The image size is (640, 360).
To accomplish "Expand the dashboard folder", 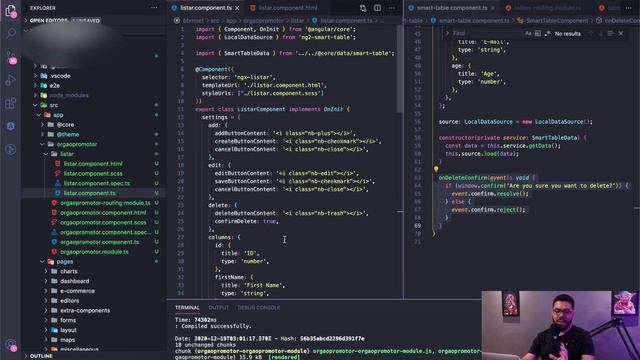I will [x=75, y=281].
